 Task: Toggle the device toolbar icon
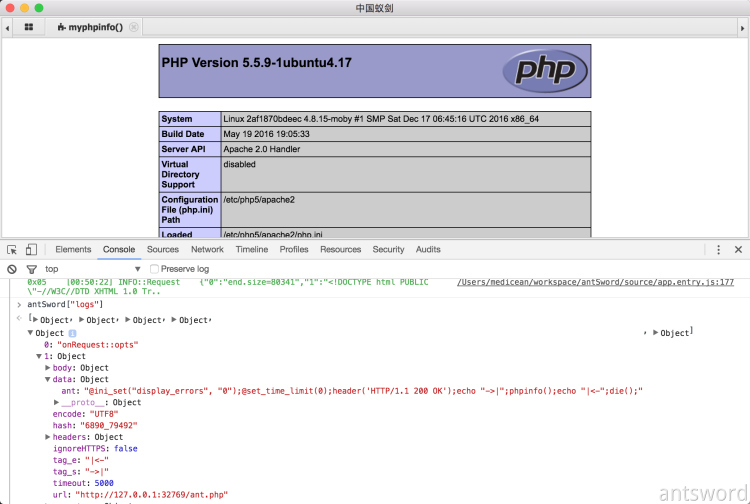pyautogui.click(x=31, y=249)
